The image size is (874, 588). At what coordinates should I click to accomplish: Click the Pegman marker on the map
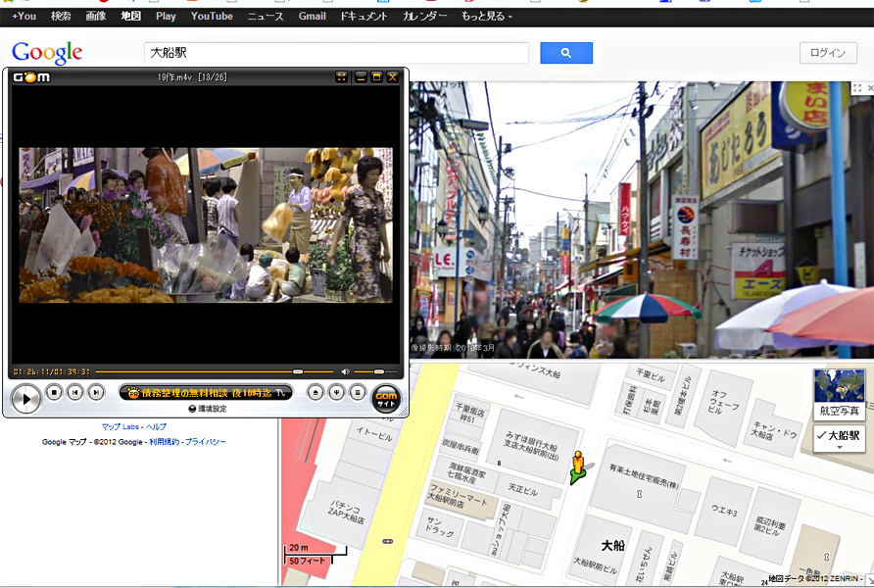(x=578, y=467)
